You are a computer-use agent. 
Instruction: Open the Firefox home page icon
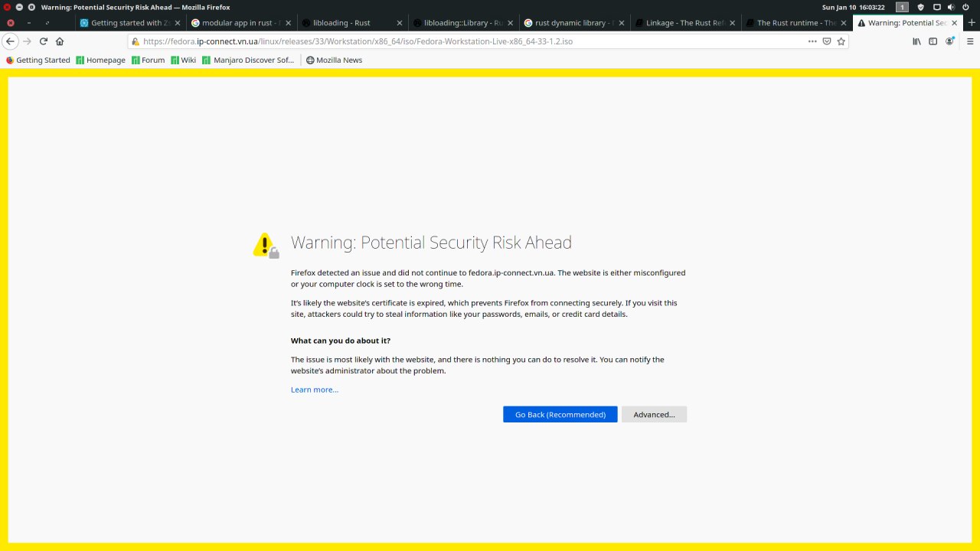click(x=60, y=41)
